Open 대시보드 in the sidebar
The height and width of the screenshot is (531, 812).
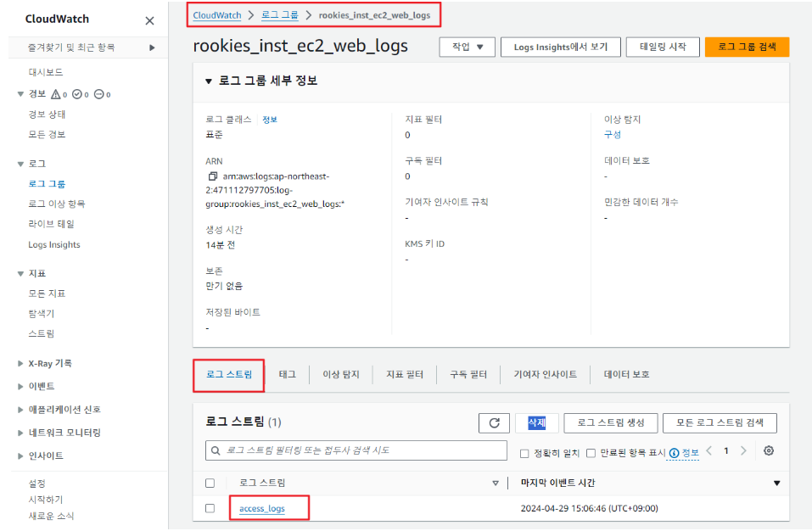pos(46,72)
